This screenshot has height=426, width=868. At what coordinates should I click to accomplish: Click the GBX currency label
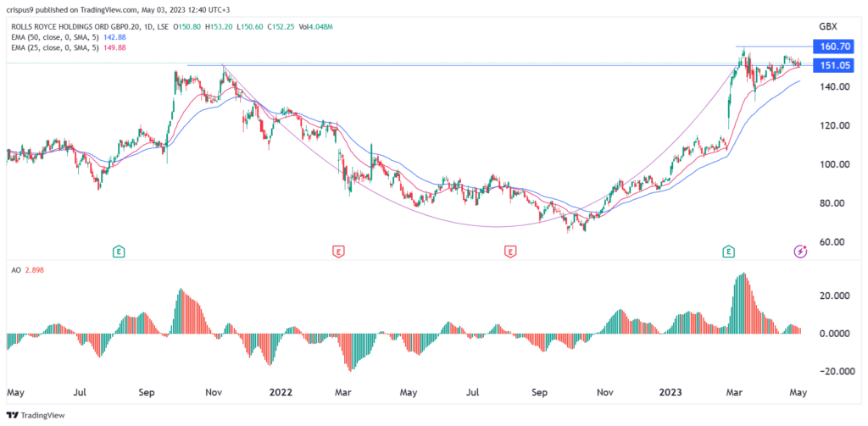[x=827, y=26]
